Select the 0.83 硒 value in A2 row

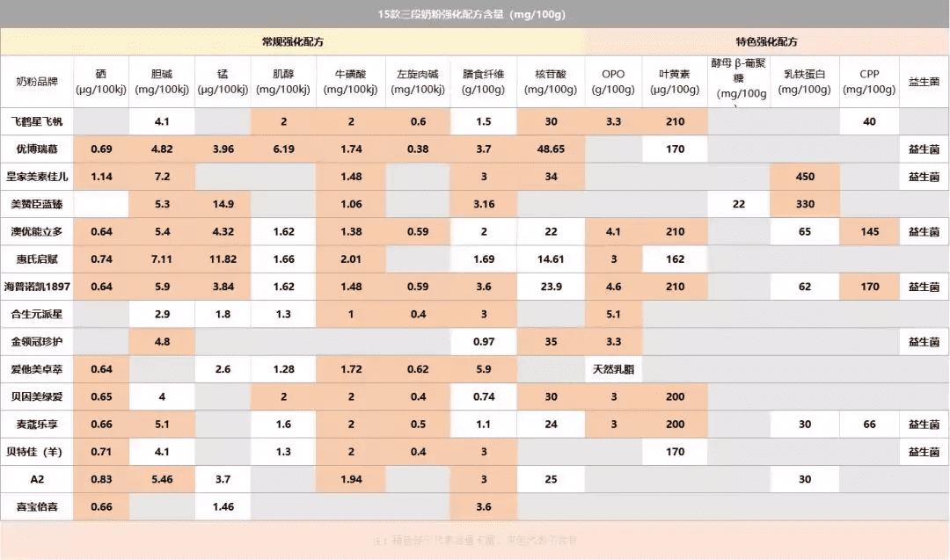point(101,479)
